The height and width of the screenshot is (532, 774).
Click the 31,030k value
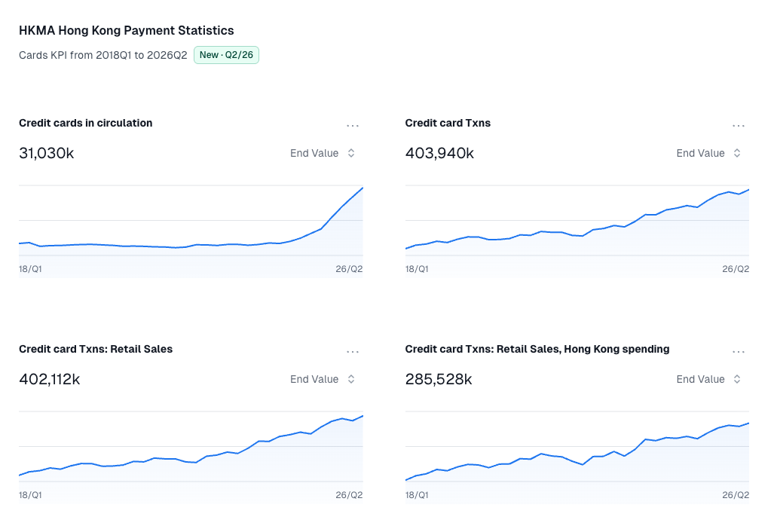pyautogui.click(x=47, y=153)
